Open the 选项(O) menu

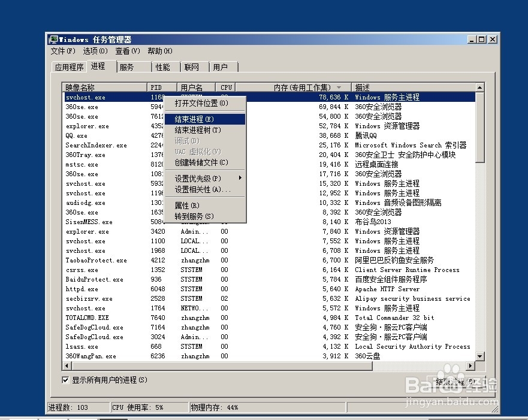coord(95,51)
